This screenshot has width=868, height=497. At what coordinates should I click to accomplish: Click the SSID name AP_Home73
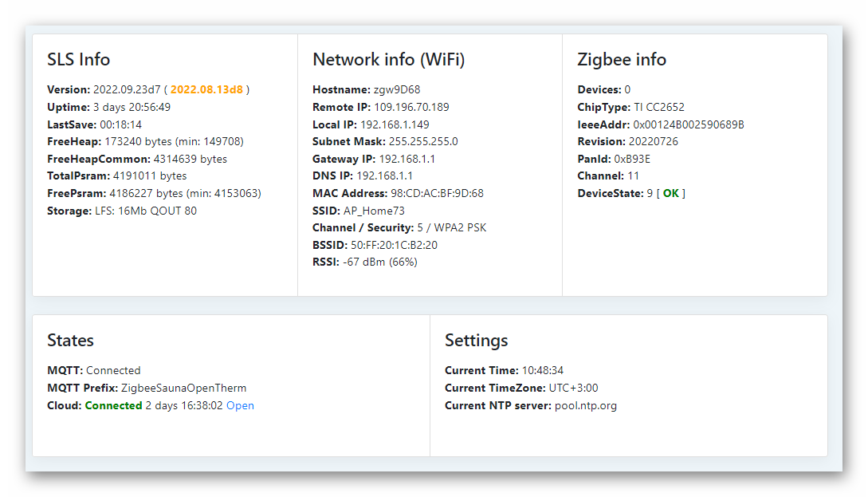pos(374,211)
